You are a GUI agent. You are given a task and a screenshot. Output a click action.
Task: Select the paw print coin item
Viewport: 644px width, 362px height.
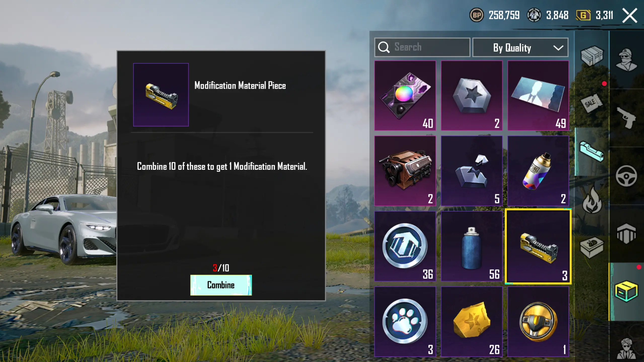coord(405,321)
